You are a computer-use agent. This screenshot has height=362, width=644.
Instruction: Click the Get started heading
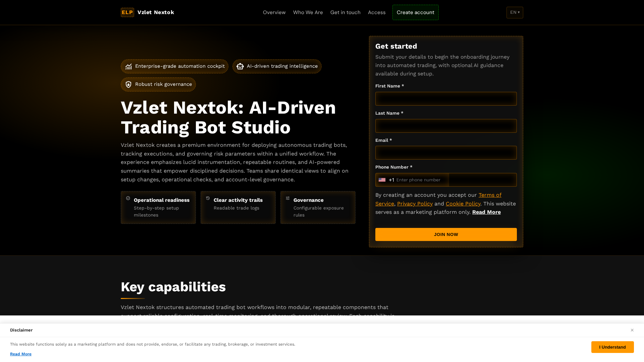396,46
